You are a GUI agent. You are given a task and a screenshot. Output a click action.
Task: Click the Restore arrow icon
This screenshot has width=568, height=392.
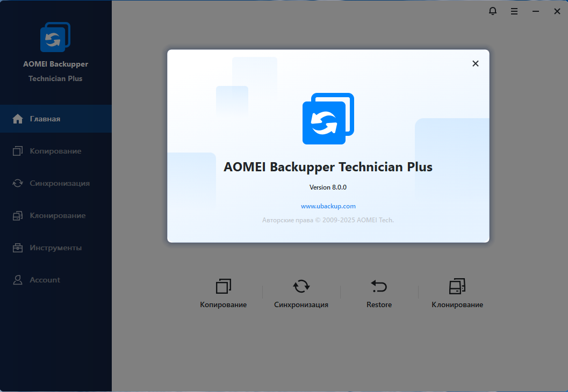tap(379, 286)
